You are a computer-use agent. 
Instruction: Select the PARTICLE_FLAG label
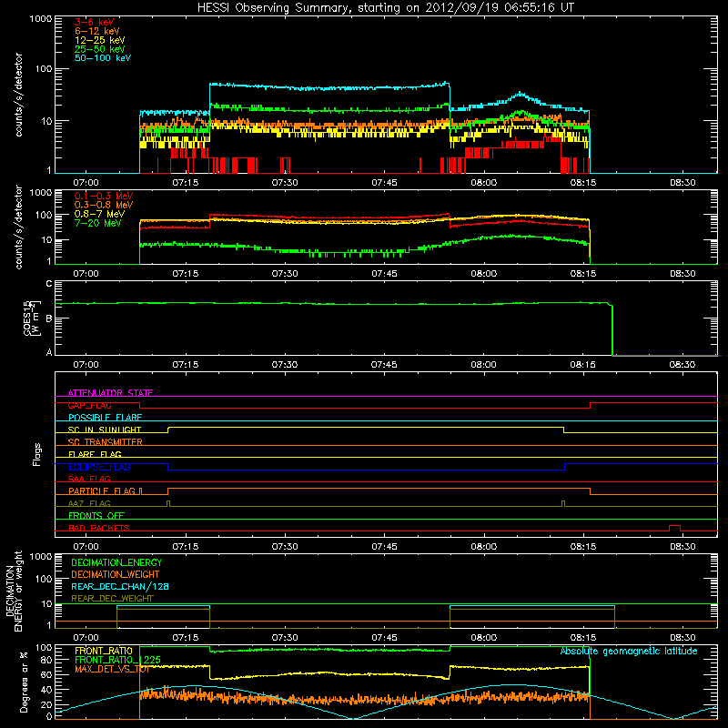pyautogui.click(x=102, y=490)
